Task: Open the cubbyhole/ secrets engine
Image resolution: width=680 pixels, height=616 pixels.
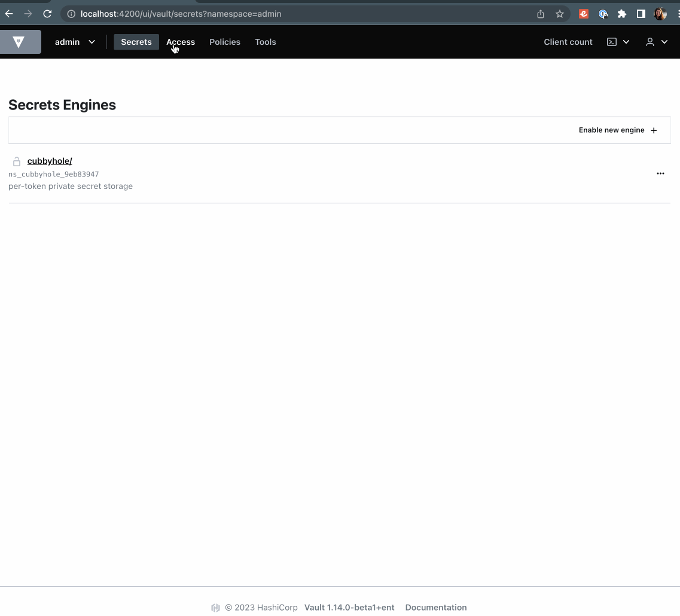Action: (x=50, y=160)
